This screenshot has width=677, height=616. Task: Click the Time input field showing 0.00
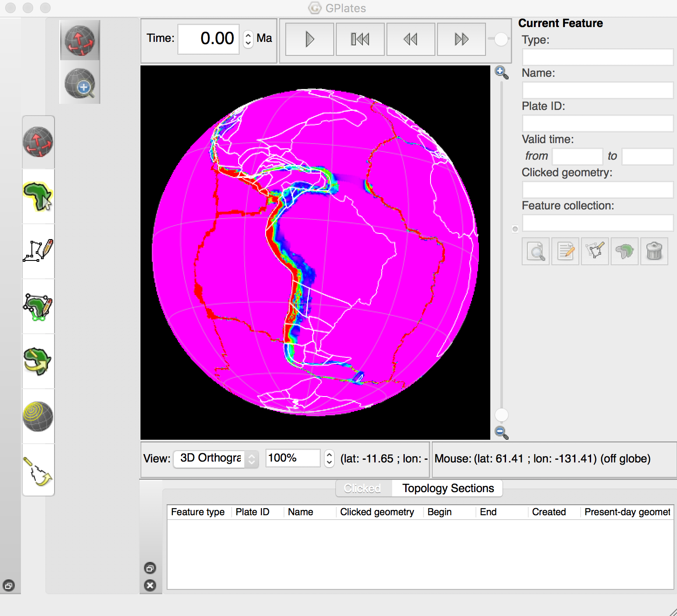click(x=209, y=39)
